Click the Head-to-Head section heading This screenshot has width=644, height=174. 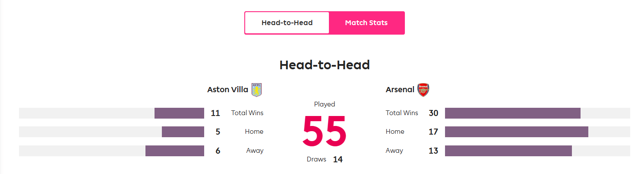click(x=325, y=65)
